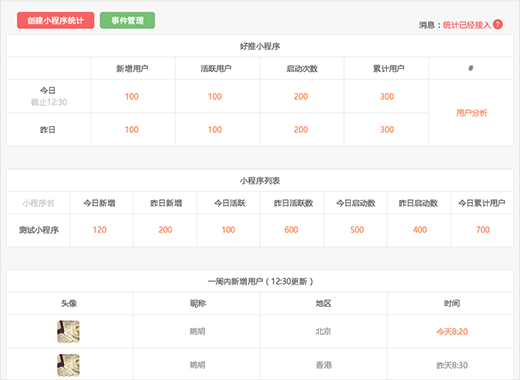Click the 一周内新增用户 section title
The height and width of the screenshot is (380, 520).
(x=260, y=282)
